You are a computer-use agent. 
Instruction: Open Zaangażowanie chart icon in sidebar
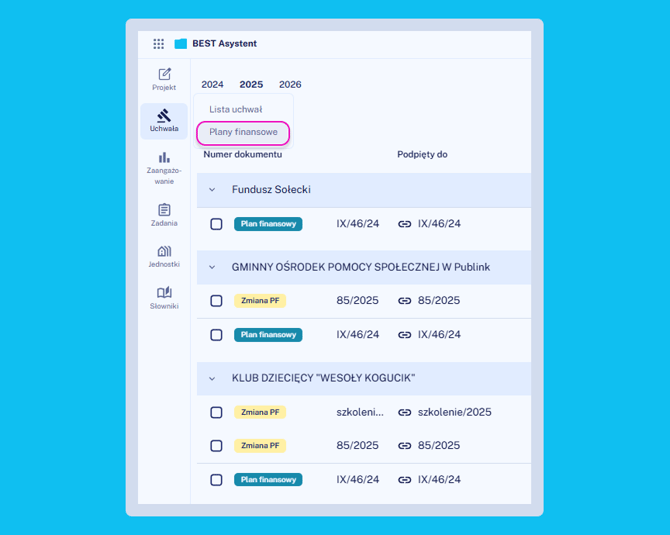(x=164, y=157)
